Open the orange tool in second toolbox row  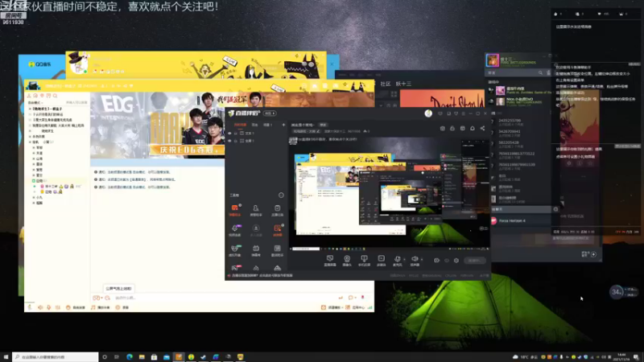pyautogui.click(x=277, y=230)
